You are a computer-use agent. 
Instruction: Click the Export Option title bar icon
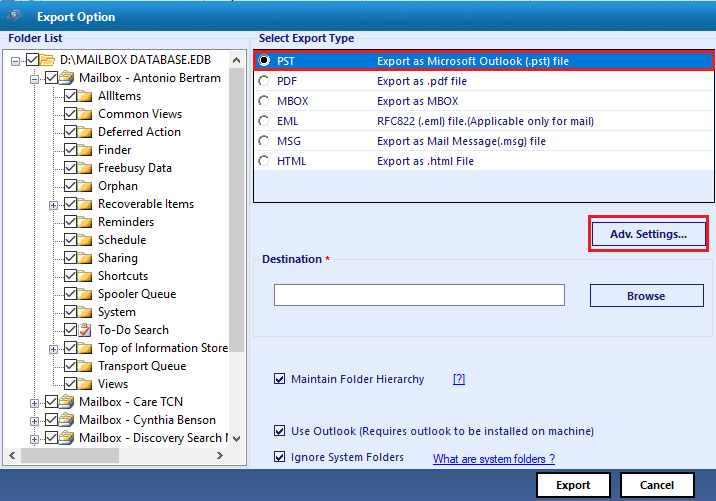pos(17,17)
